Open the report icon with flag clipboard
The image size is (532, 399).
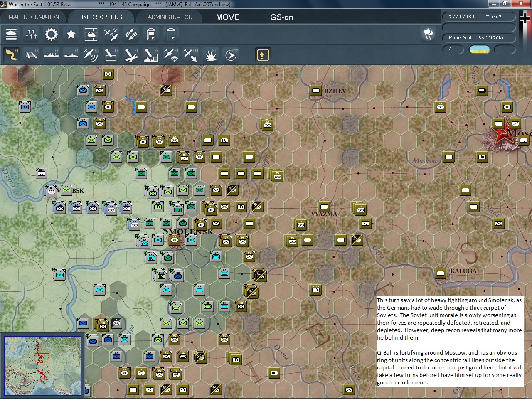click(x=151, y=34)
